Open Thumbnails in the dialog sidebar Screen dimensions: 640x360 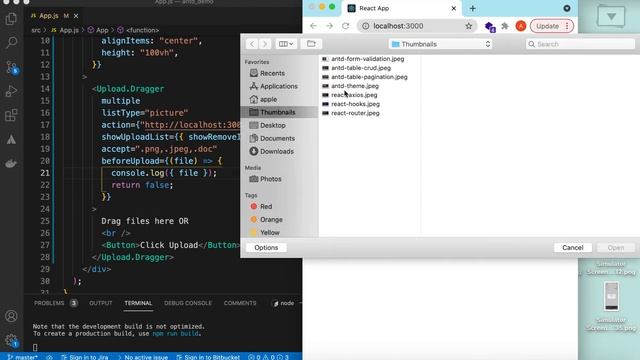279,112
